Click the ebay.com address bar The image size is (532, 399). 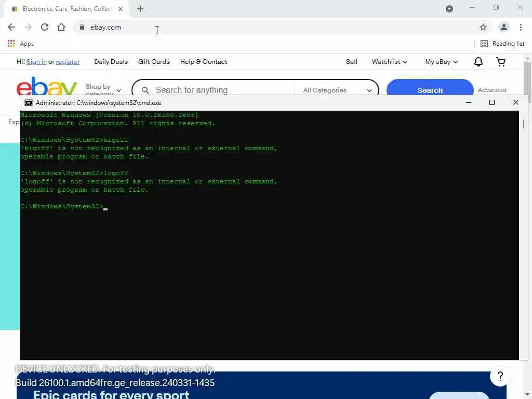coord(271,27)
